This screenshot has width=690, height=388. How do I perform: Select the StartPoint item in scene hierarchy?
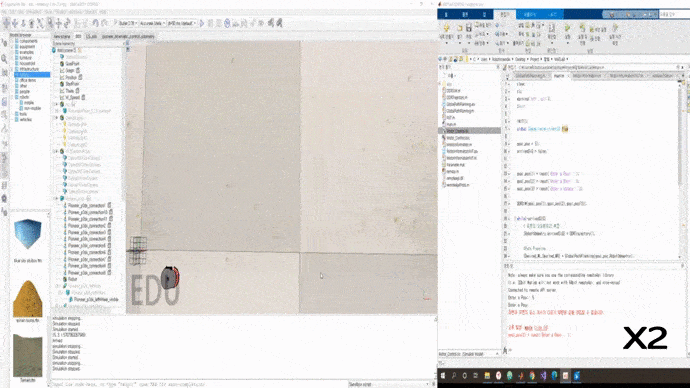click(x=72, y=84)
